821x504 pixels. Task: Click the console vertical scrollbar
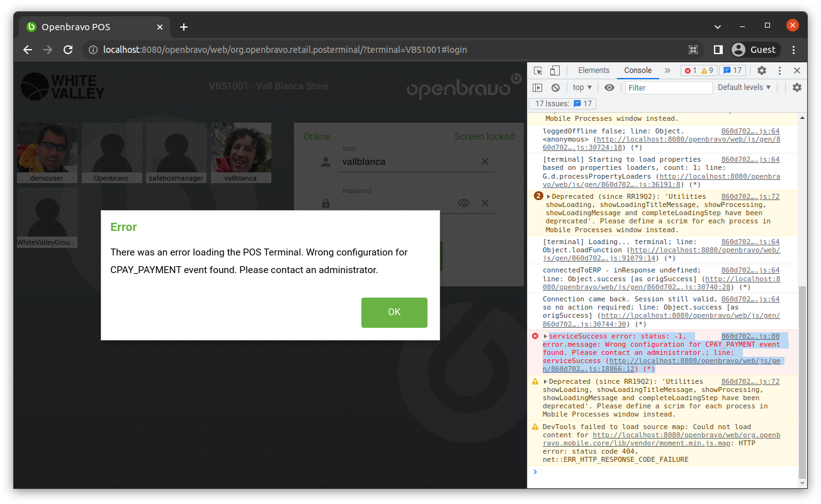[802, 381]
